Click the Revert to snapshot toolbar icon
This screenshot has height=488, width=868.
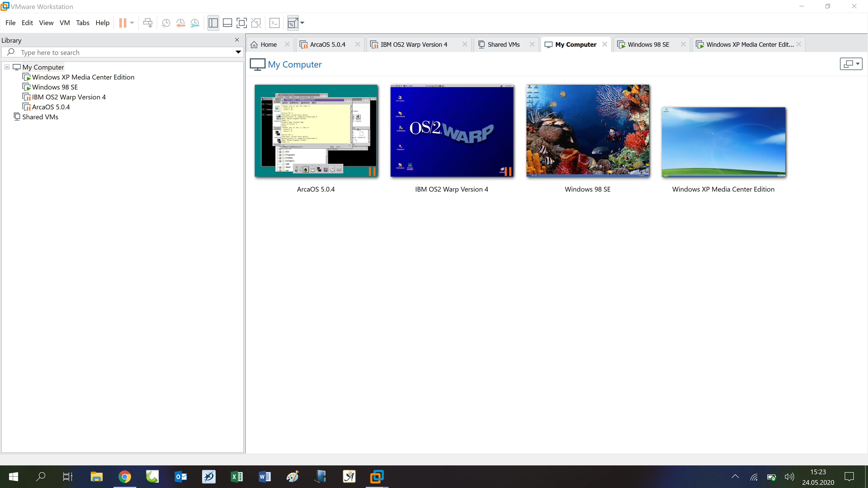[180, 23]
